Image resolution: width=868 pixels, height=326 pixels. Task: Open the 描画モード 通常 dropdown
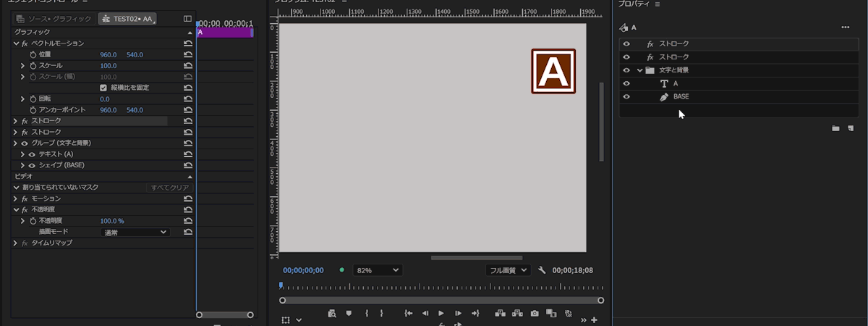tap(135, 232)
